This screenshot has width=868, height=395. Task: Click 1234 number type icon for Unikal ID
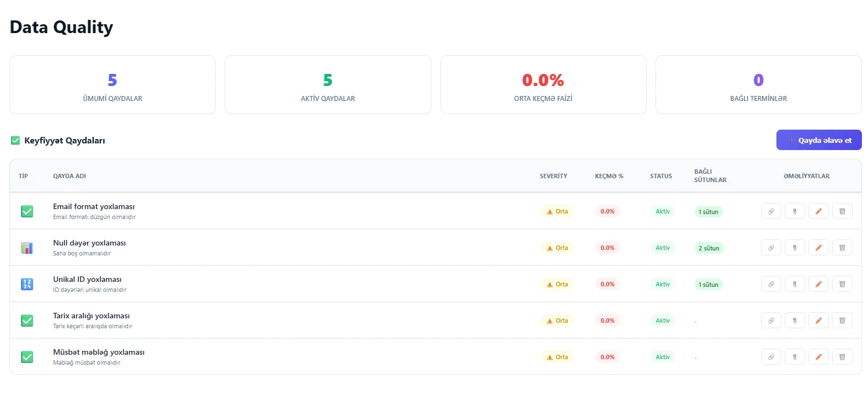(27, 284)
